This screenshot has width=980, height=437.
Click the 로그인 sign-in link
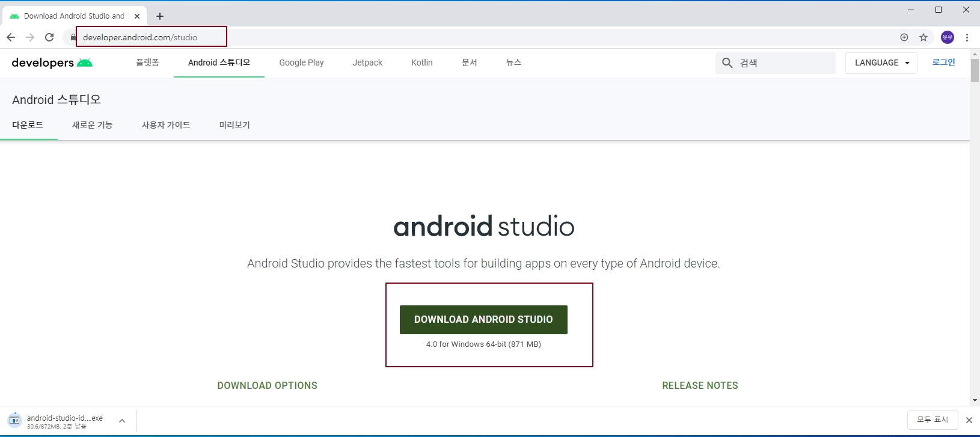[943, 63]
